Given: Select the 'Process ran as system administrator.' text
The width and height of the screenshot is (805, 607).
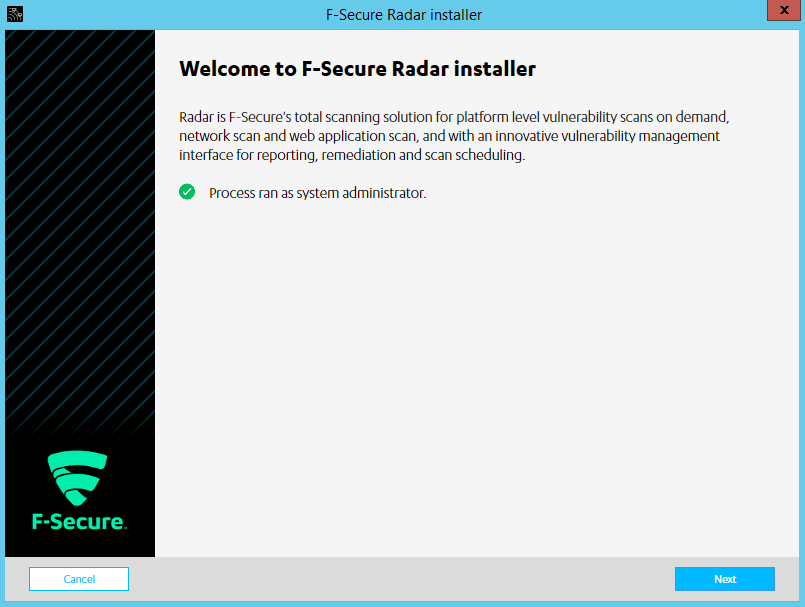Looking at the screenshot, I should [317, 193].
